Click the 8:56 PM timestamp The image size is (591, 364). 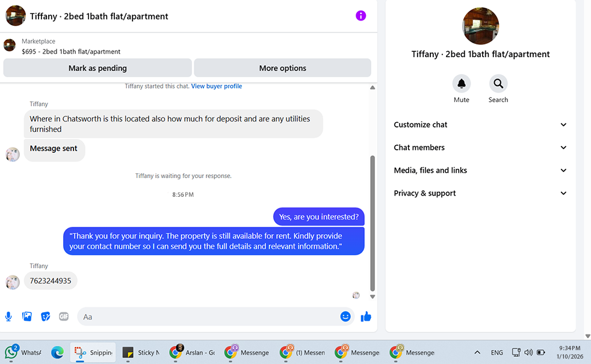coord(183,195)
